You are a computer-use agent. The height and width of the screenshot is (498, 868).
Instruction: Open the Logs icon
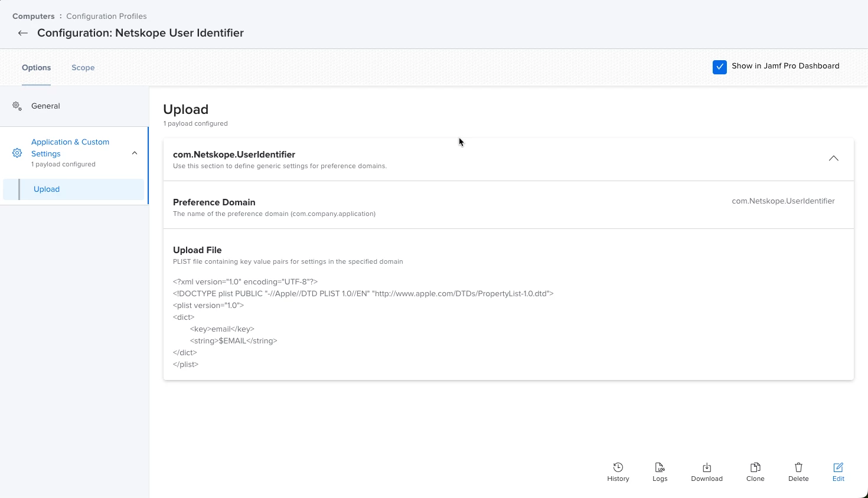[660, 467]
